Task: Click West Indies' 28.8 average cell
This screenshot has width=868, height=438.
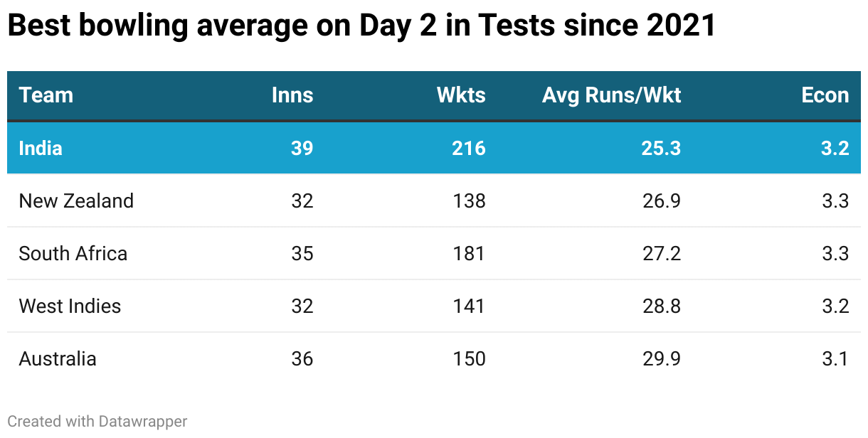Action: pos(662,306)
